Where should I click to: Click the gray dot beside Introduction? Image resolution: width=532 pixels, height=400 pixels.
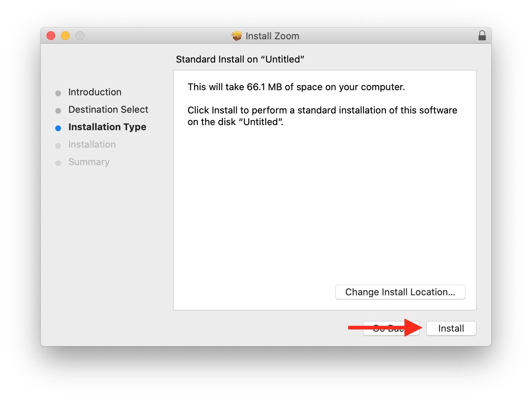(58, 93)
